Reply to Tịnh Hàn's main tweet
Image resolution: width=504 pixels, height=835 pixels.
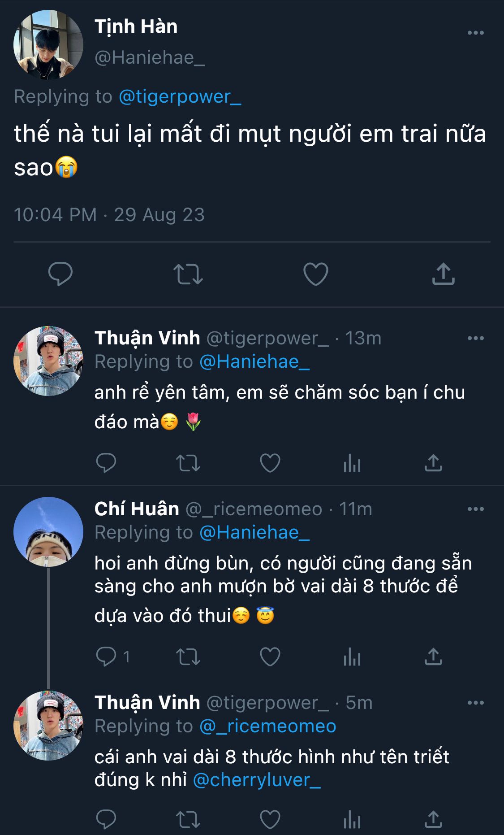(60, 274)
